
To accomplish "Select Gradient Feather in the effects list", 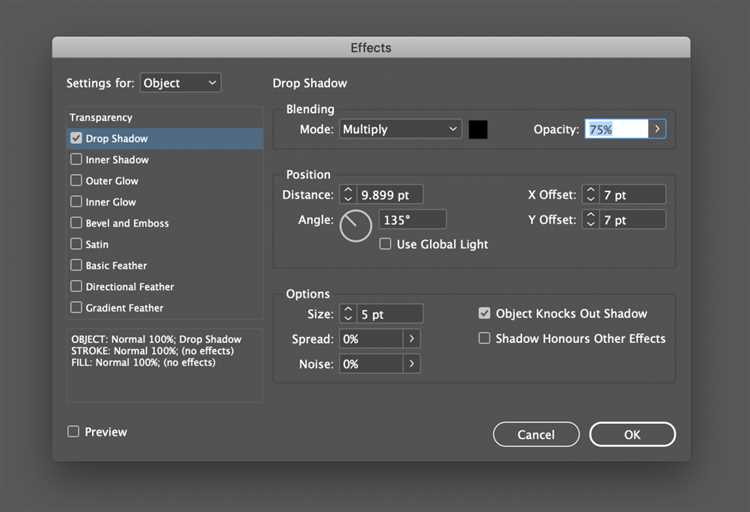I will pos(124,308).
